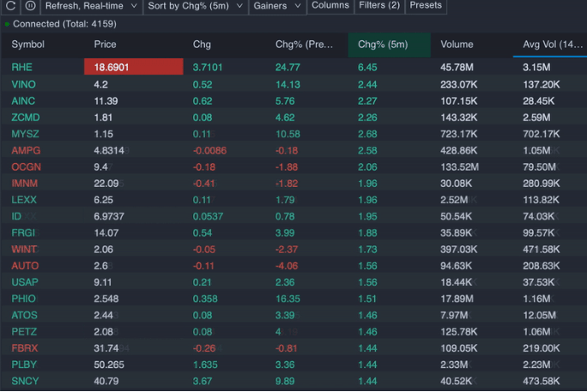The width and height of the screenshot is (587, 392).
Task: Select the PETZ symbol
Action: tap(24, 331)
